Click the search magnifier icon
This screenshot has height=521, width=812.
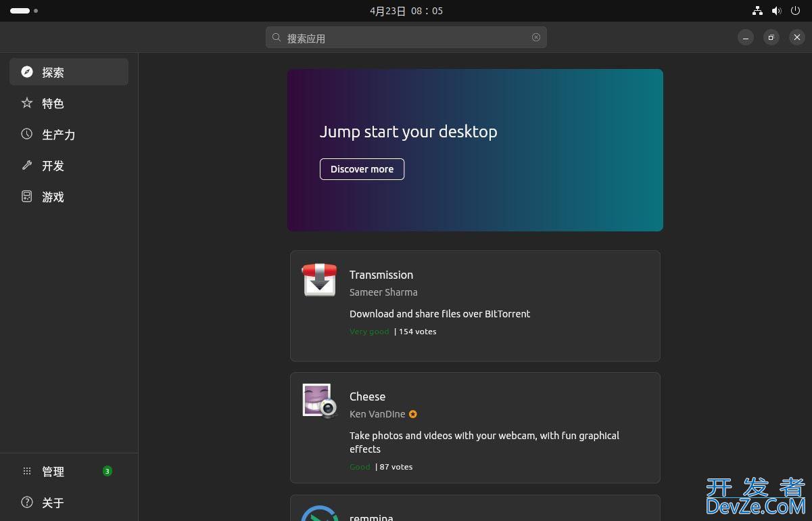pyautogui.click(x=277, y=37)
